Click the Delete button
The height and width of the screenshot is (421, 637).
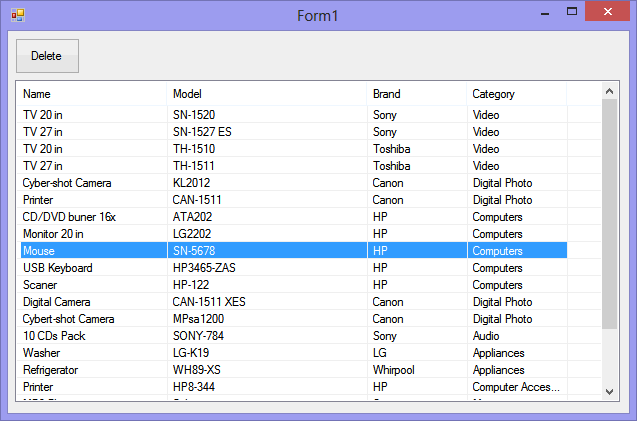tap(47, 56)
